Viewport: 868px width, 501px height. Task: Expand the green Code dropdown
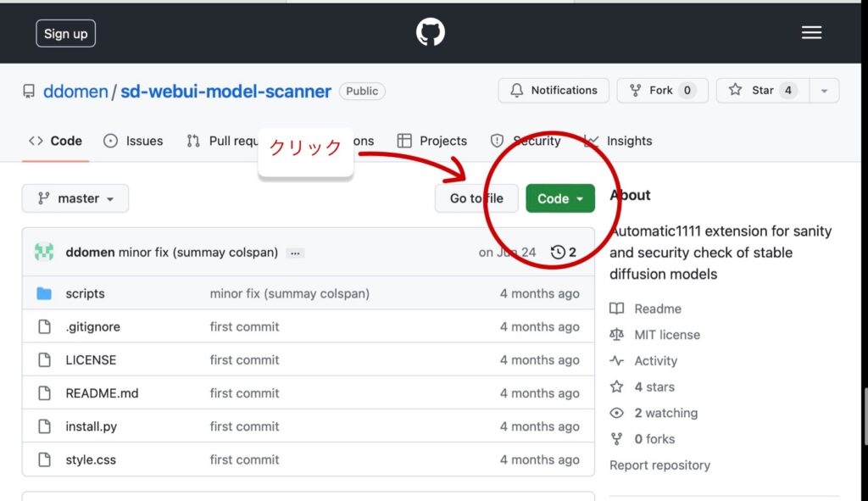tap(560, 198)
